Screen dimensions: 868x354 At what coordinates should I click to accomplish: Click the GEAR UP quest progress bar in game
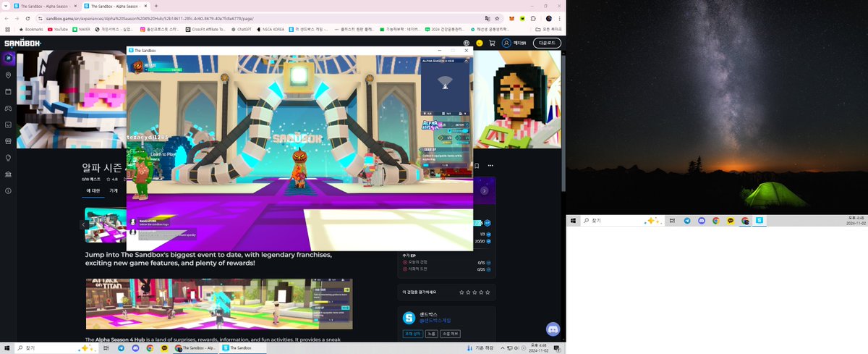(x=446, y=164)
